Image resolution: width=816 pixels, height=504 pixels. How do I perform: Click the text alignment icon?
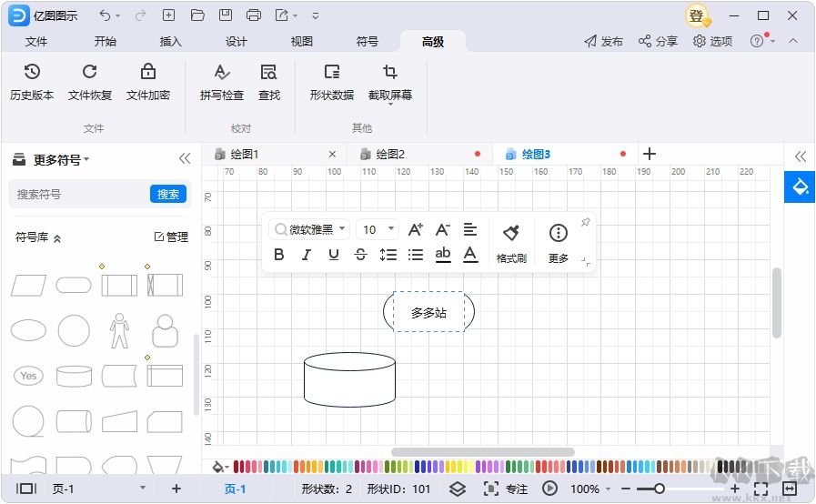pos(470,229)
